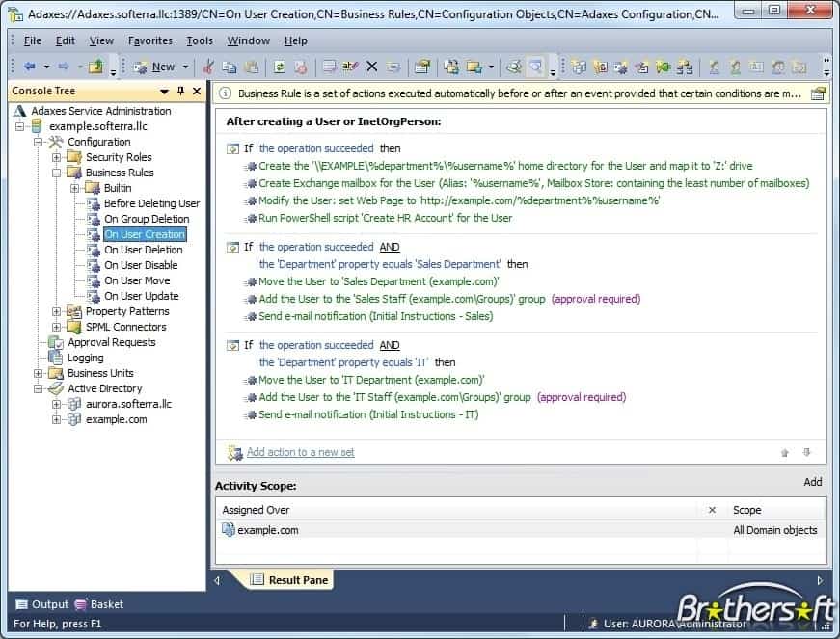840x639 pixels.
Task: Expand the Property Patterns node
Action: (56, 311)
